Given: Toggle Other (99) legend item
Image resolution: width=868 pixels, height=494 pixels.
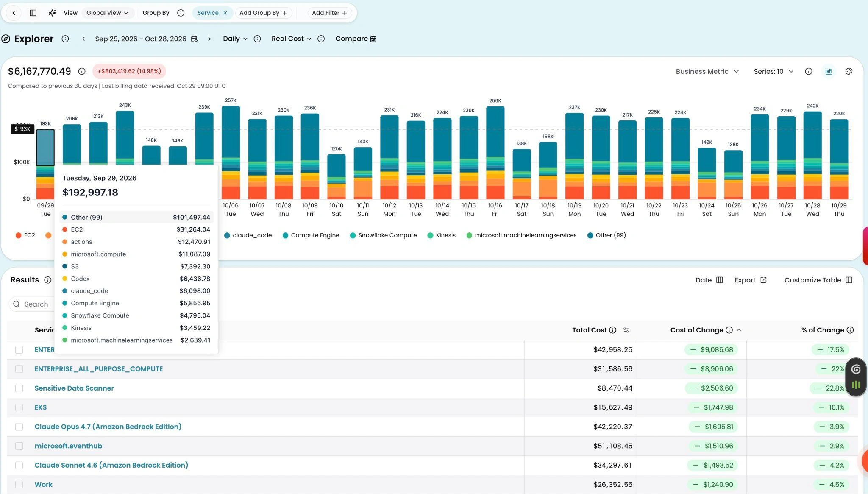Looking at the screenshot, I should tap(606, 235).
